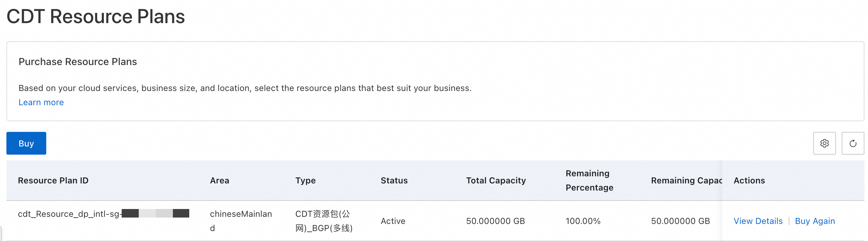Click the Type column header

[306, 181]
